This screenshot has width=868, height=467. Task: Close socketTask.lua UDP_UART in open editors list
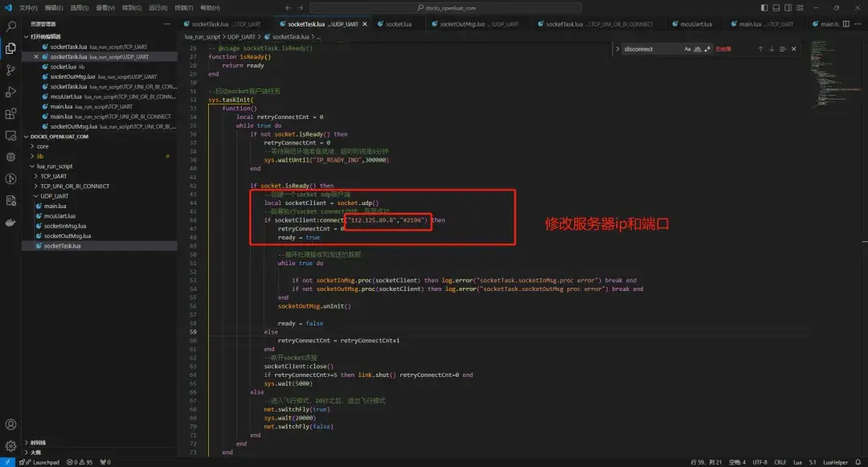pyautogui.click(x=36, y=56)
